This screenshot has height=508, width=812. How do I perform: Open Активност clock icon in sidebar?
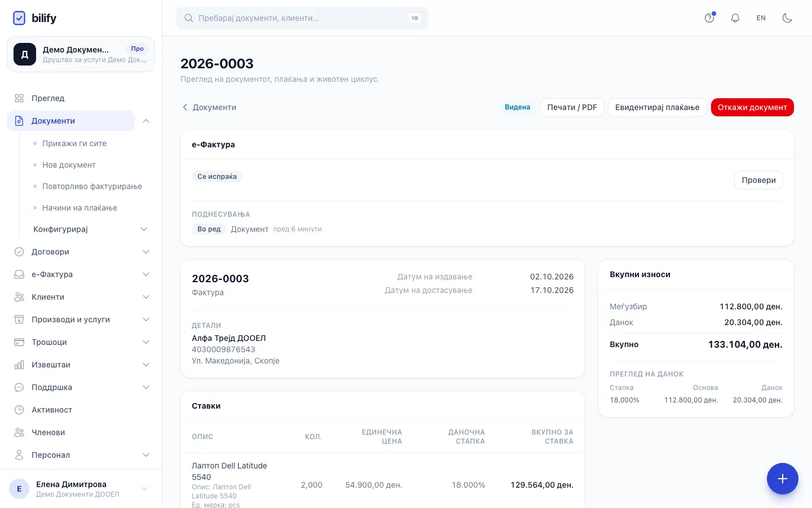(19, 410)
